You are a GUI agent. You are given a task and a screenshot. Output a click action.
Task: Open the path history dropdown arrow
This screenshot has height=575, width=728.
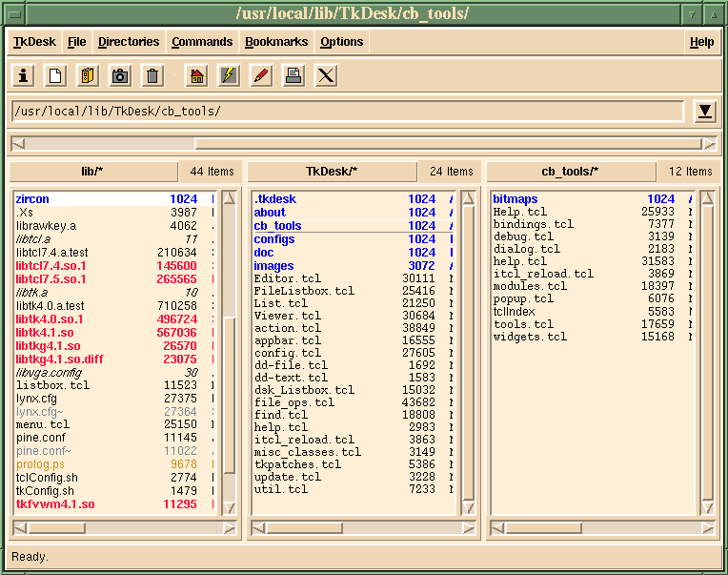click(x=704, y=112)
